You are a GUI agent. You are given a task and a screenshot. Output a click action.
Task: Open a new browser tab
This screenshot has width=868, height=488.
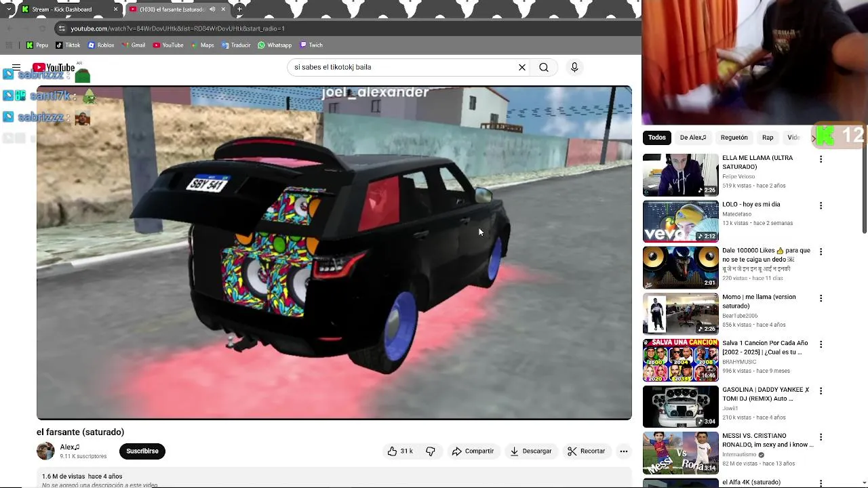pyautogui.click(x=239, y=9)
